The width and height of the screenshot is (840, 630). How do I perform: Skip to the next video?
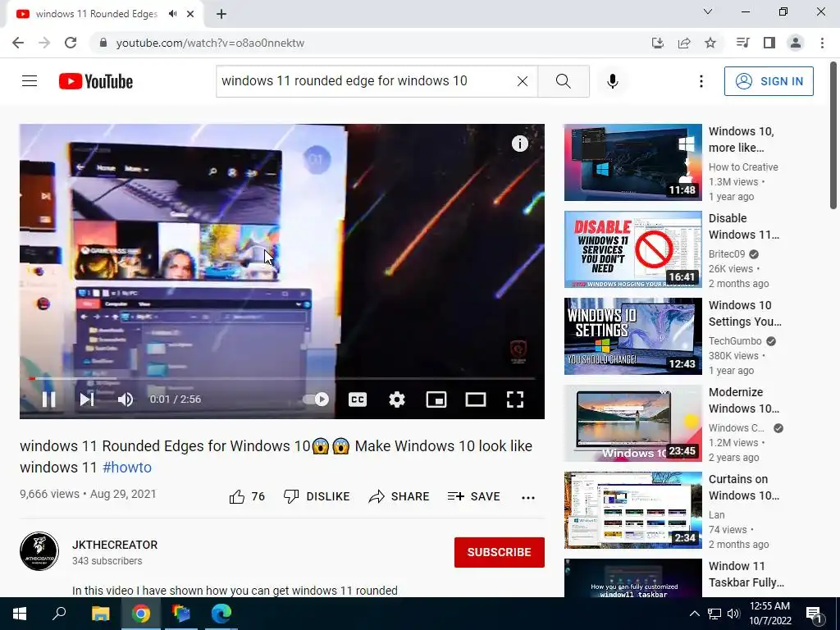[87, 399]
